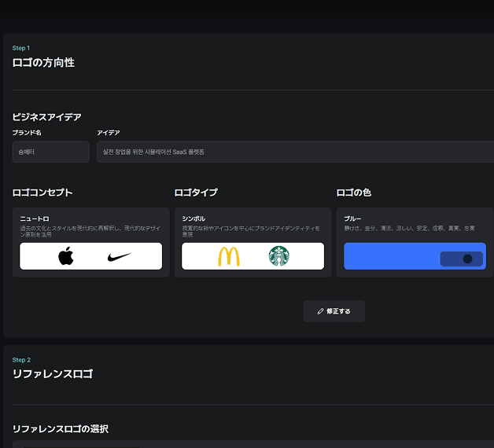Click the Apple logo thumbnail
Viewport: 494px width, 448px height.
coord(66,256)
